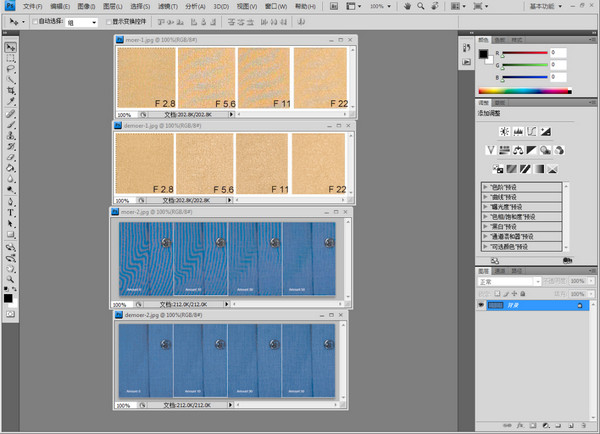This screenshot has width=600, height=434.
Task: Add a Brightness/Contrast adjustment
Action: click(x=505, y=131)
